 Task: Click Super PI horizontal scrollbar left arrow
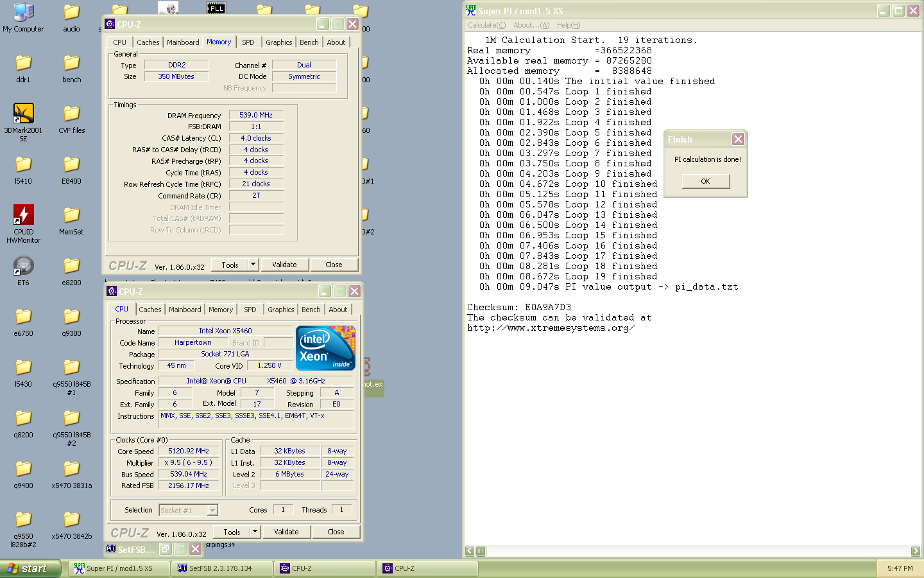(470, 551)
